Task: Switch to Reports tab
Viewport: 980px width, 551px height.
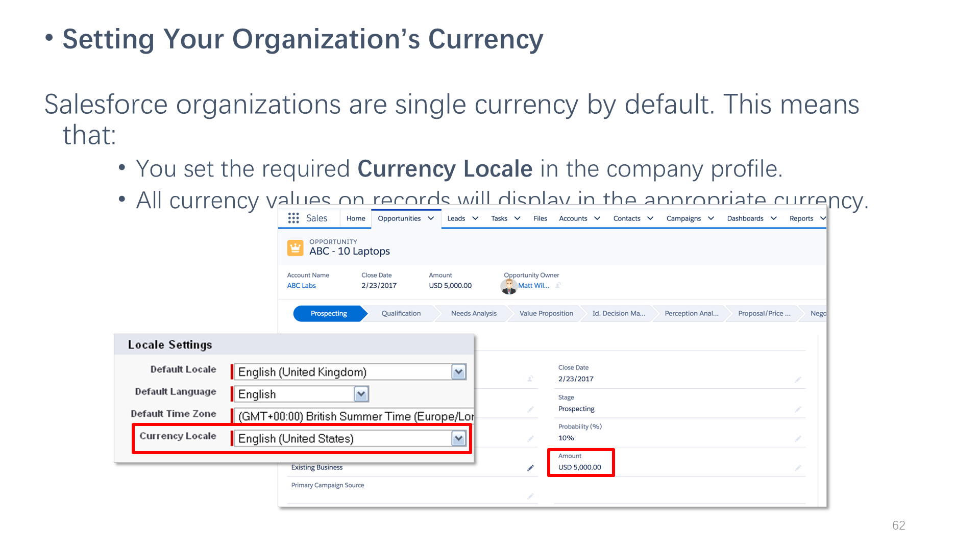Action: pyautogui.click(x=801, y=218)
